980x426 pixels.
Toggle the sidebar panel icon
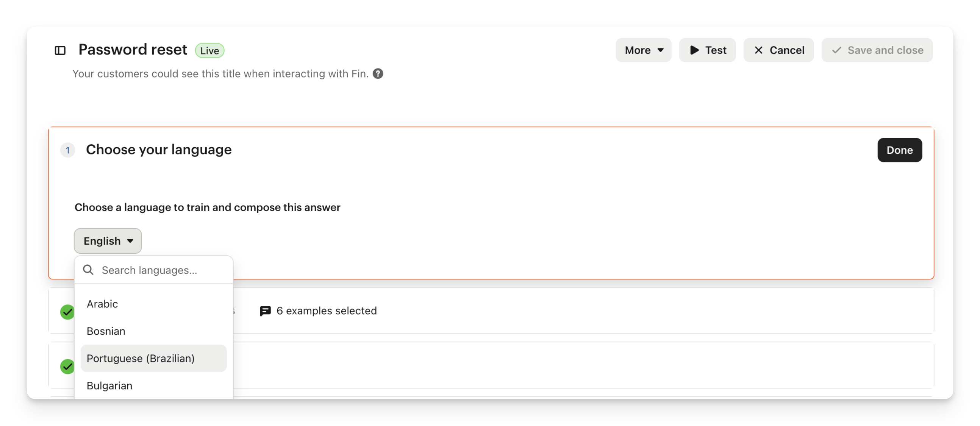coord(60,50)
